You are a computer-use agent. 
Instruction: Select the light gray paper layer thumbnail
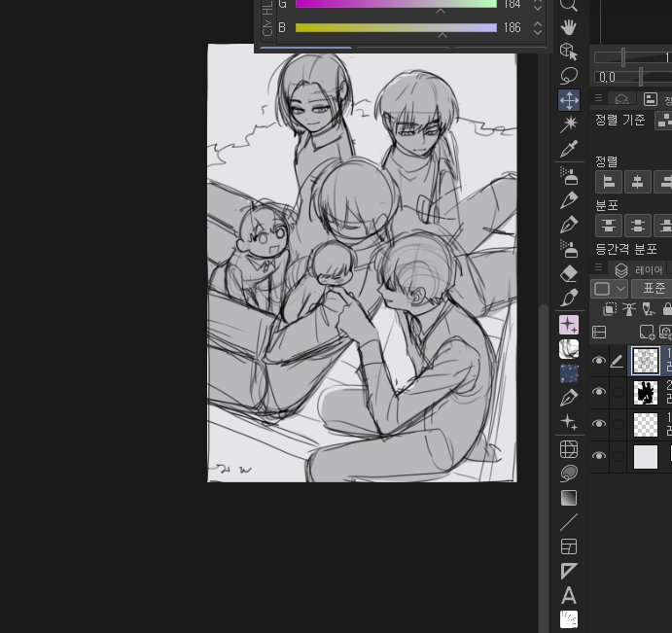(x=646, y=456)
